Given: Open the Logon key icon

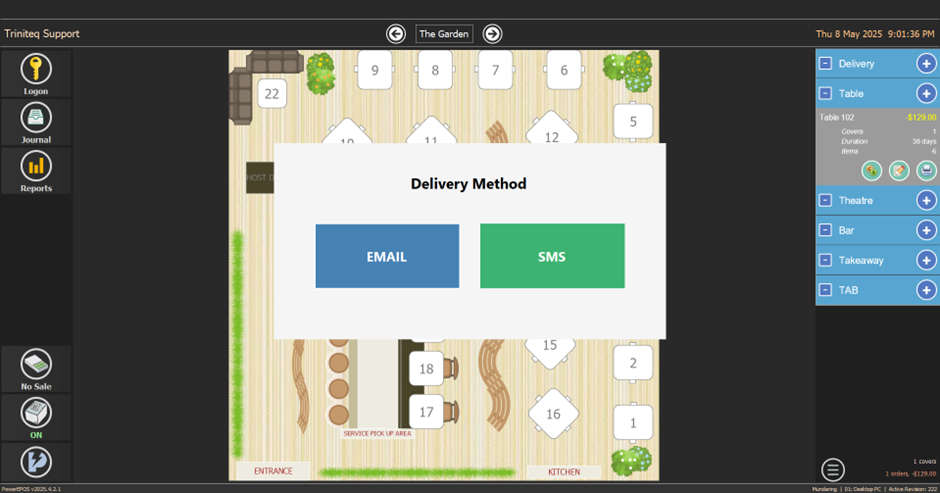Looking at the screenshot, I should 36,69.
